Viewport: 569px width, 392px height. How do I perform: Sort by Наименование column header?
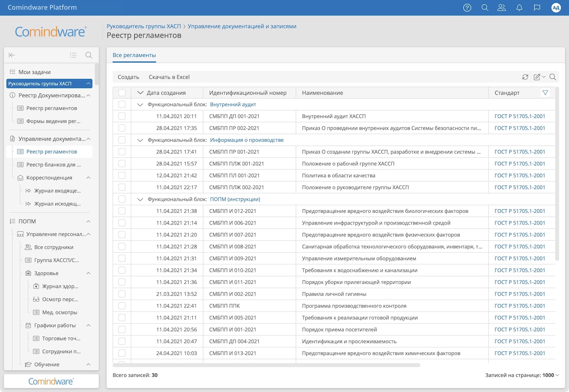click(322, 93)
